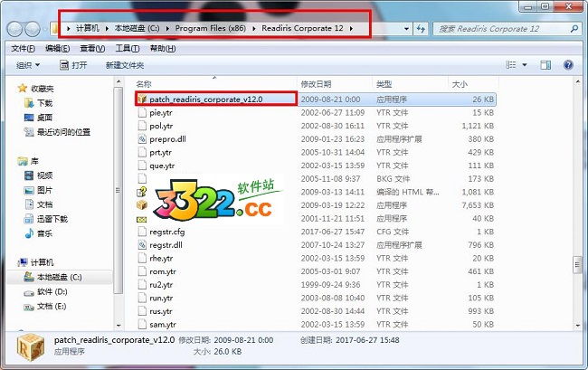The width and height of the screenshot is (588, 370).
Task: Select the pol.ytr file name
Action: 161,126
